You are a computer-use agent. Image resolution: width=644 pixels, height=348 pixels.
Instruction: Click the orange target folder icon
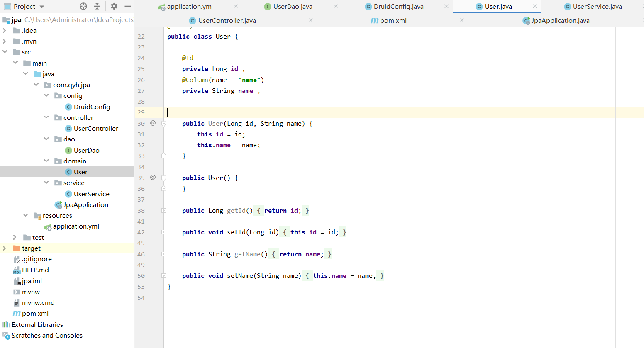[17, 248]
